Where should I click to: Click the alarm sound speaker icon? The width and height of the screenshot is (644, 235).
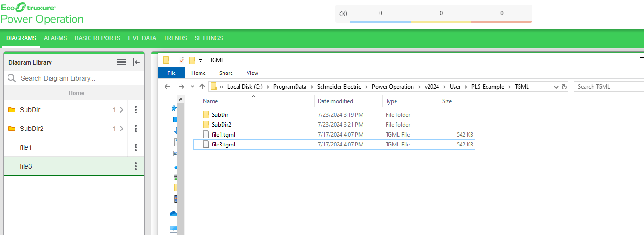tap(343, 14)
